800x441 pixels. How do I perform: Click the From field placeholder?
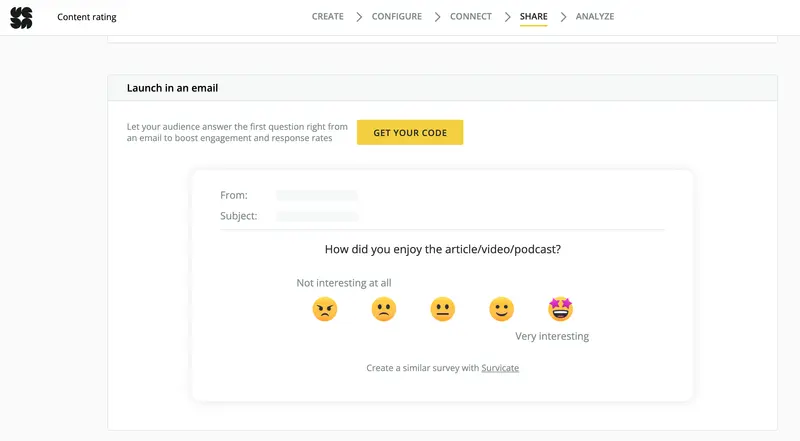[x=316, y=195]
